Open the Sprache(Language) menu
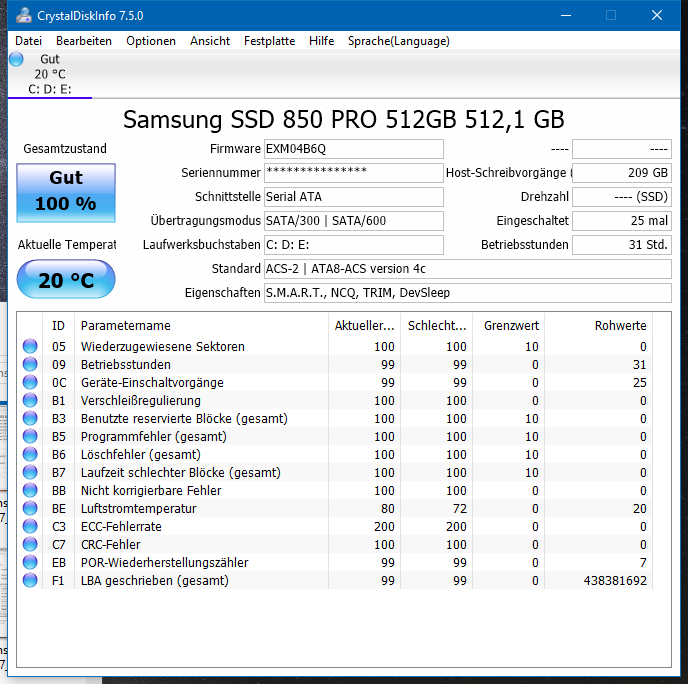 pos(398,41)
